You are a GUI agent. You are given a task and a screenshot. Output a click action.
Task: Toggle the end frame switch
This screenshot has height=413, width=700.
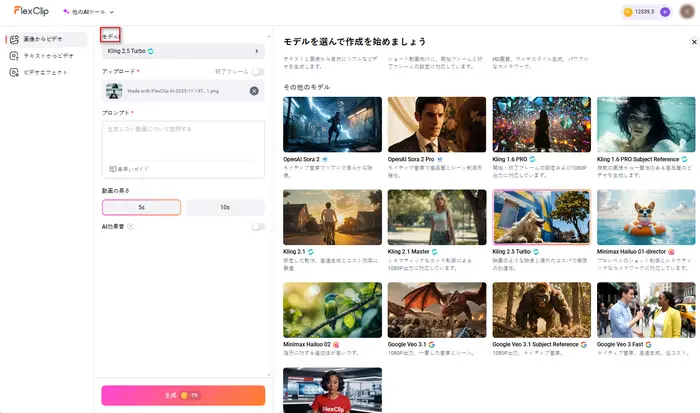point(258,72)
